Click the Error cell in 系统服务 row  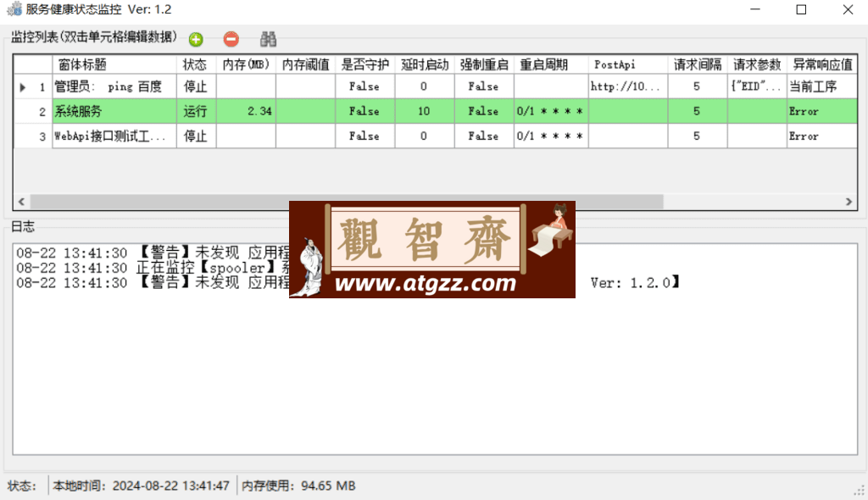pos(822,111)
